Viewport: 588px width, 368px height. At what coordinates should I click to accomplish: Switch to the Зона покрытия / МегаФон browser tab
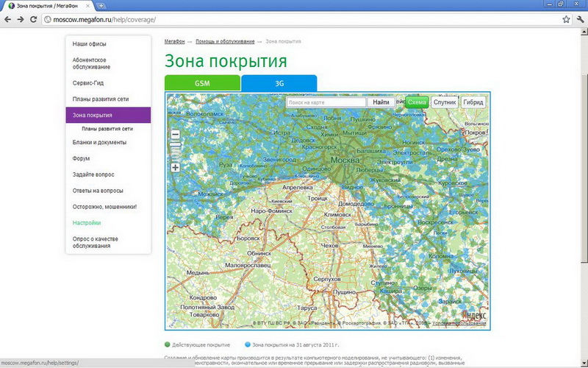coord(47,6)
